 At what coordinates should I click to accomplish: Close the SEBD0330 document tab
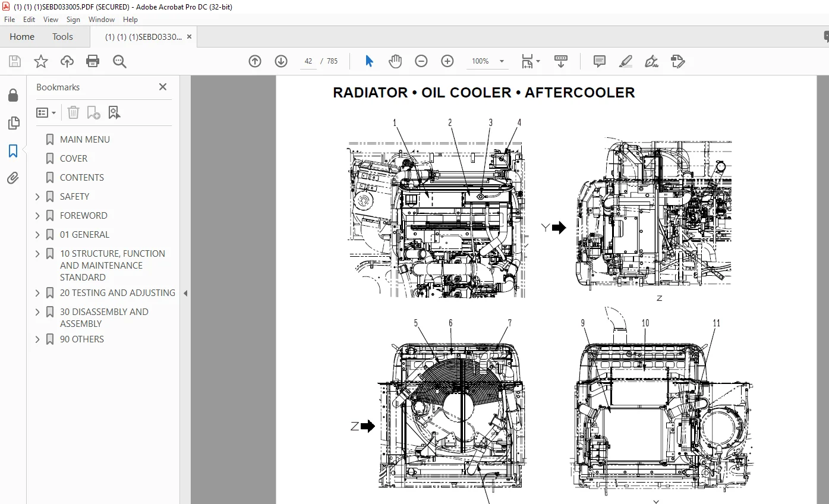189,37
